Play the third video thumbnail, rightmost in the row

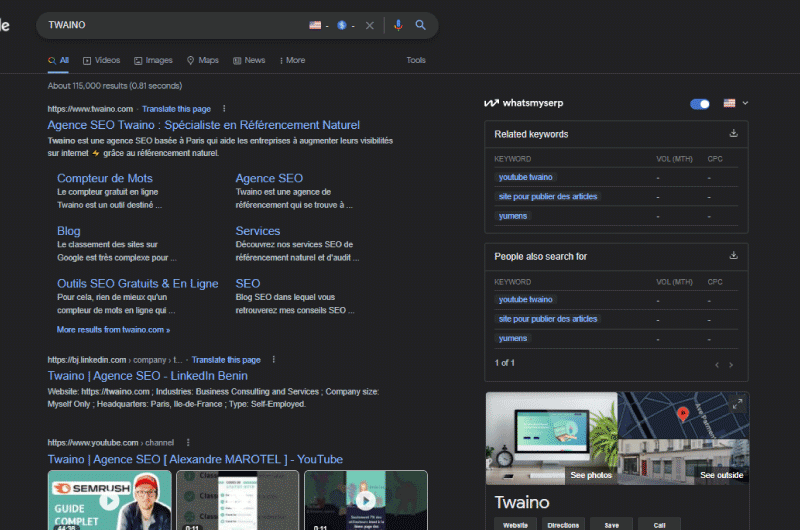[x=366, y=500]
